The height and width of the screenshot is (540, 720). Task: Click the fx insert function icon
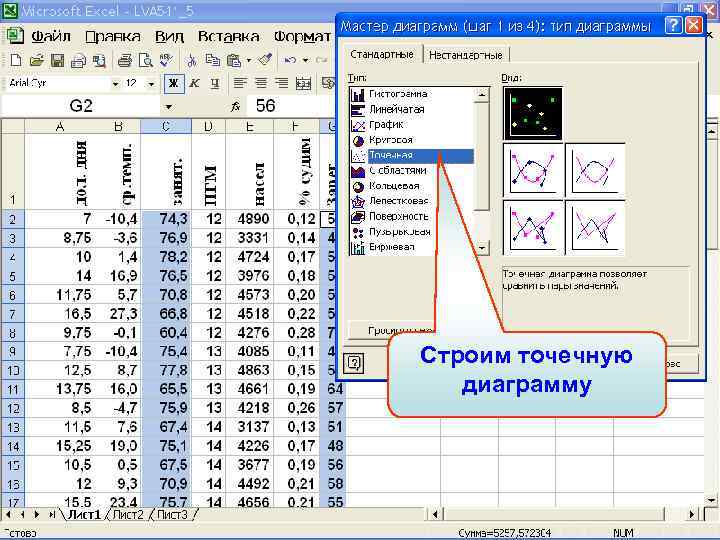236,107
